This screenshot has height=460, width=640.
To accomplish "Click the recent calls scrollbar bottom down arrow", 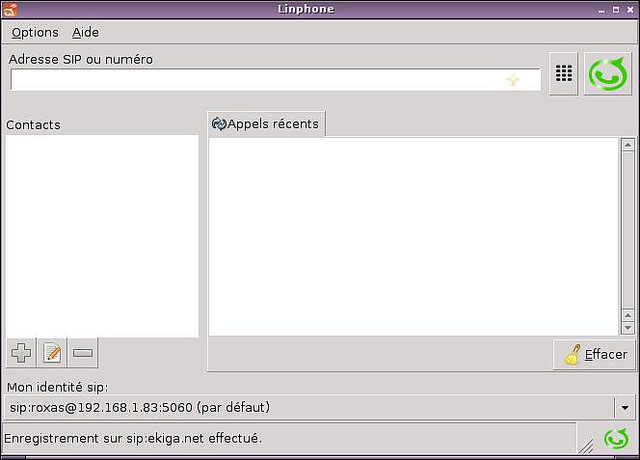I will 627,328.
